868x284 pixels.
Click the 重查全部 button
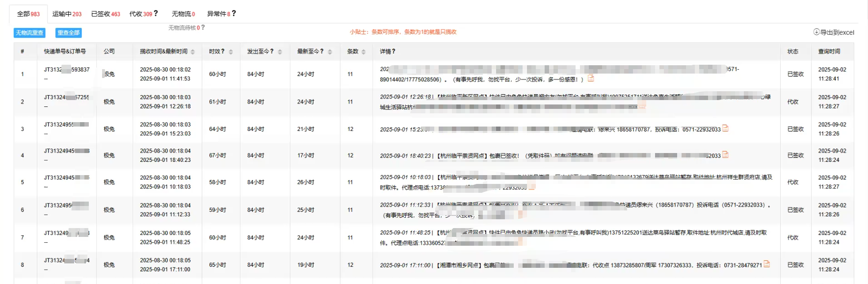pos(69,33)
